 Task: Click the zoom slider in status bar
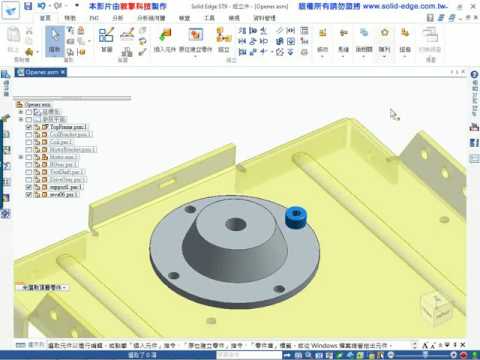425,355
